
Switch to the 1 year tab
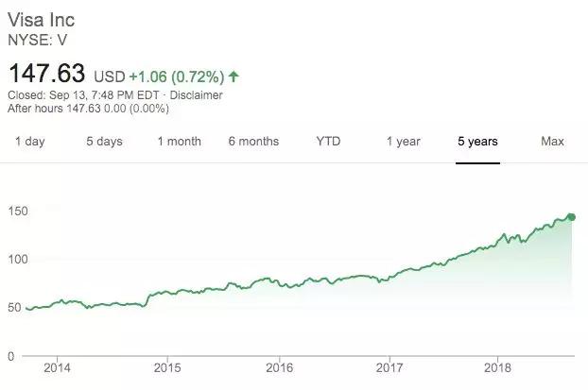403,142
